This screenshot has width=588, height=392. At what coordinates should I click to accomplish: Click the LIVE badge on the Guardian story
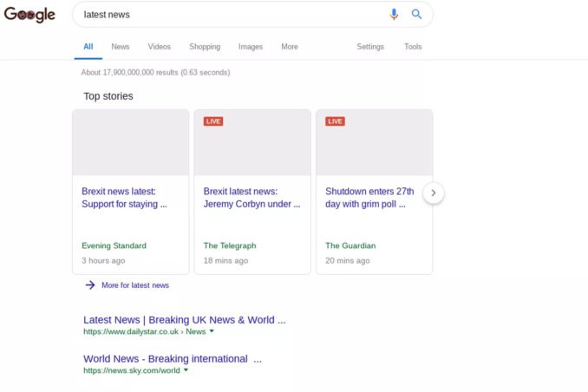(x=335, y=121)
